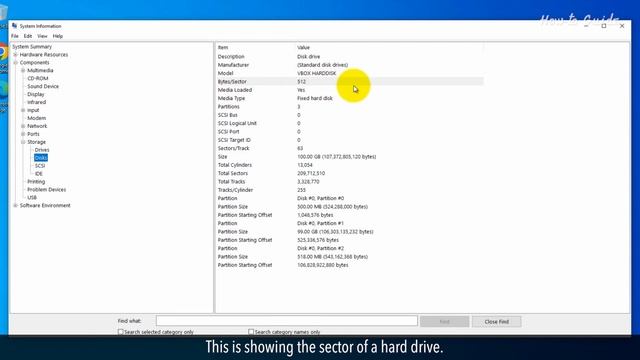Expand Hardware Resources node
The image size is (640, 360).
click(x=16, y=55)
